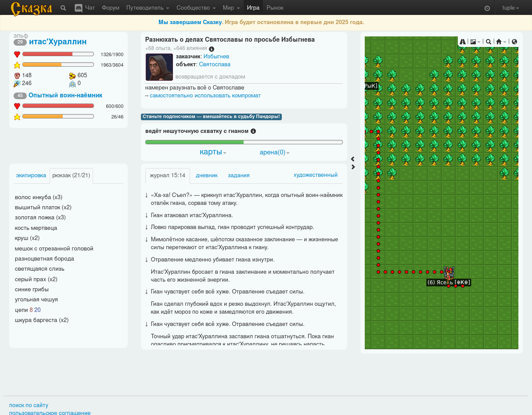The image size is (532, 415).
Task: Click the quest giver portrait thumbnail
Action: click(159, 67)
